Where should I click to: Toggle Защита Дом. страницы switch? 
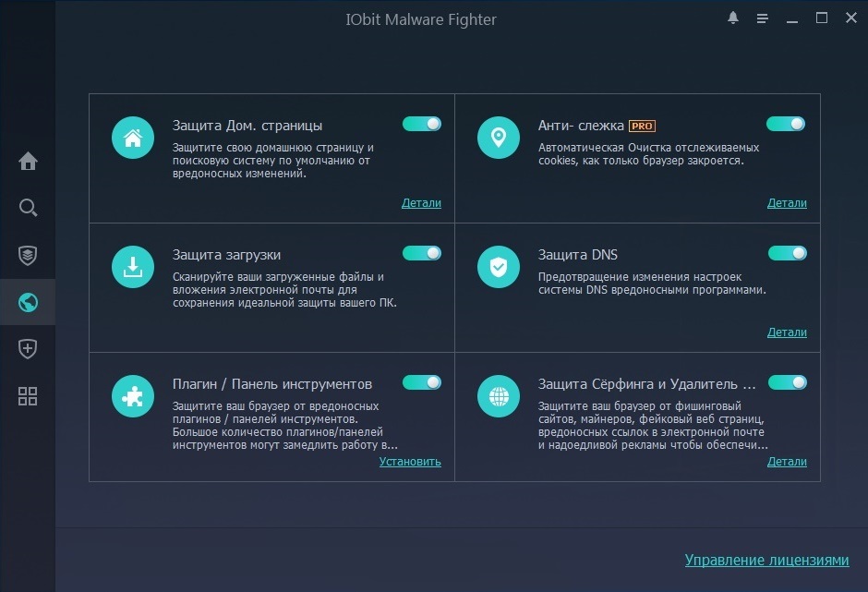[421, 124]
